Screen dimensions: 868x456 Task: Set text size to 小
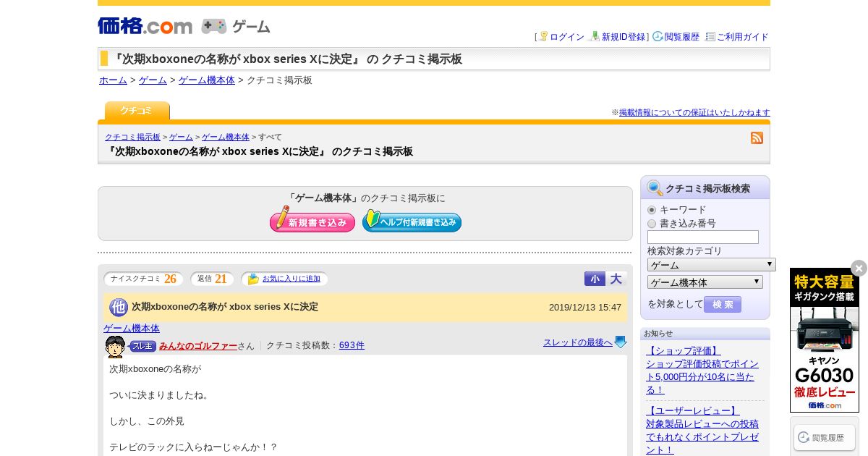point(595,279)
